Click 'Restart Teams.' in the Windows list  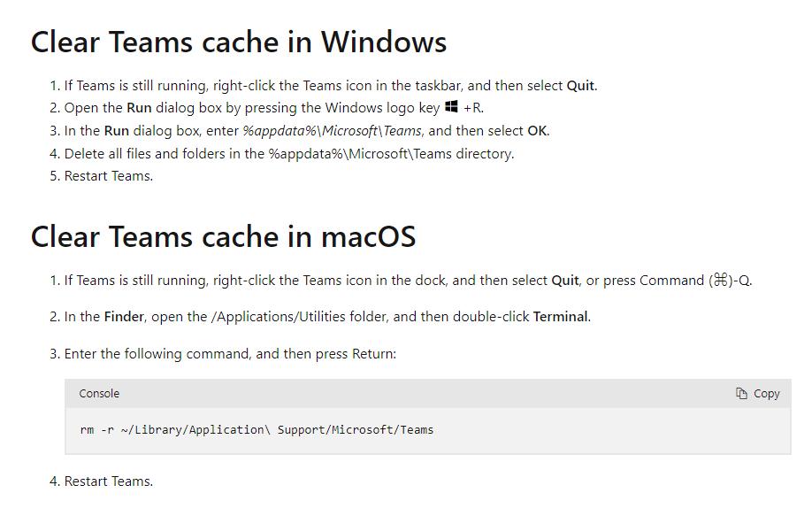(x=109, y=176)
